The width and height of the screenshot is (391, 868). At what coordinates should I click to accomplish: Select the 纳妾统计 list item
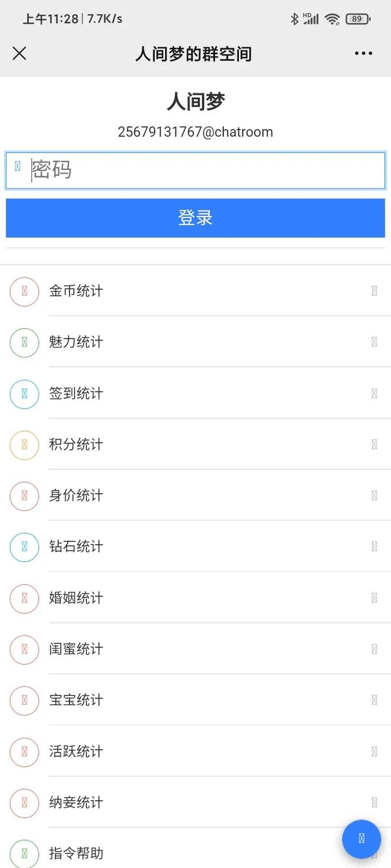coord(77,802)
